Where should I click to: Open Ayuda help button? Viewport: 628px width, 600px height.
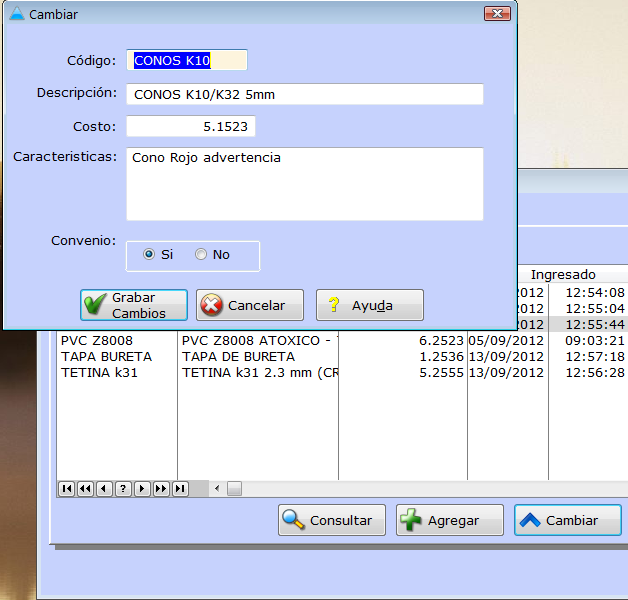370,306
